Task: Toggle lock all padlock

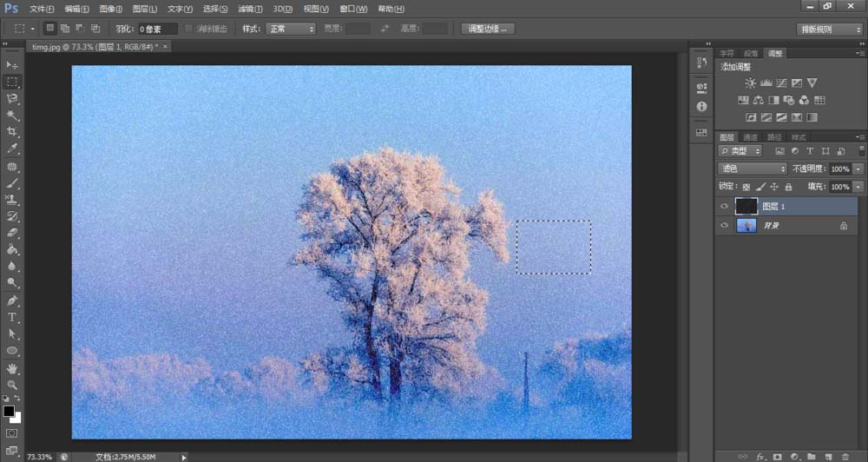Action: click(x=788, y=187)
